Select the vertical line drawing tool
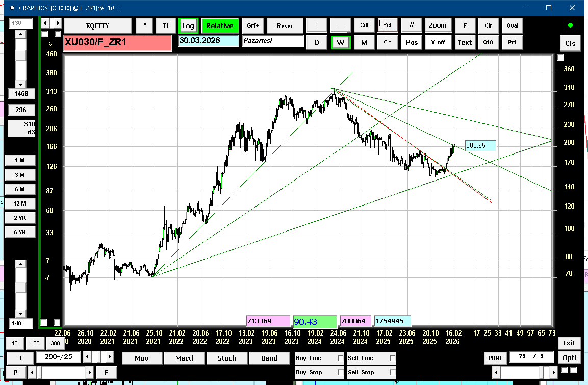Image resolution: width=588 pixels, height=385 pixels. pos(317,25)
